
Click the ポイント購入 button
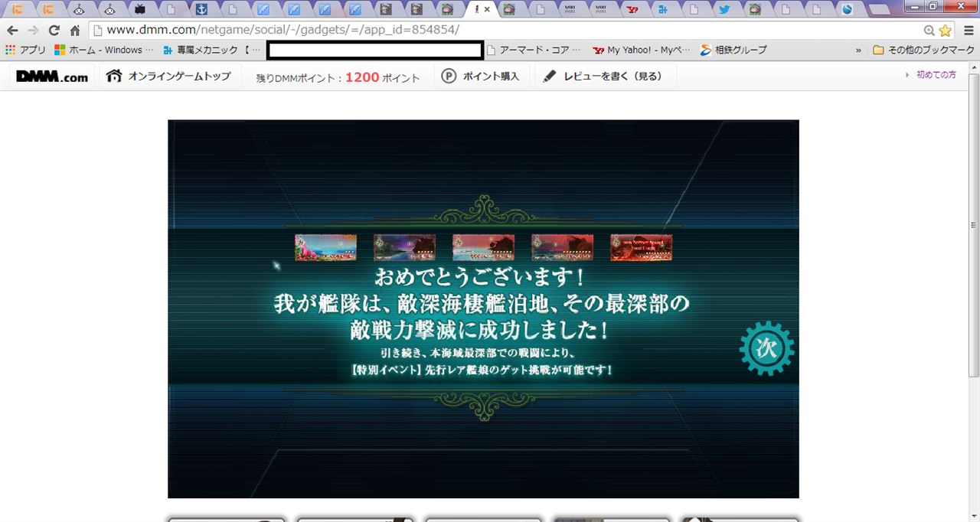pos(481,77)
